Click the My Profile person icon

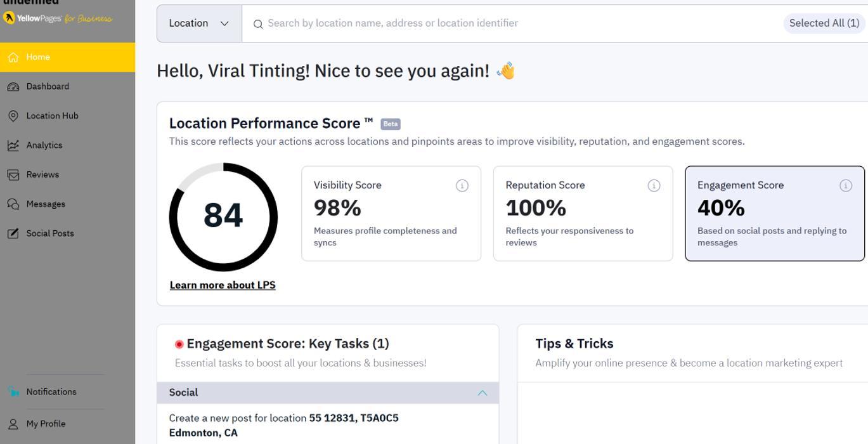(13, 424)
